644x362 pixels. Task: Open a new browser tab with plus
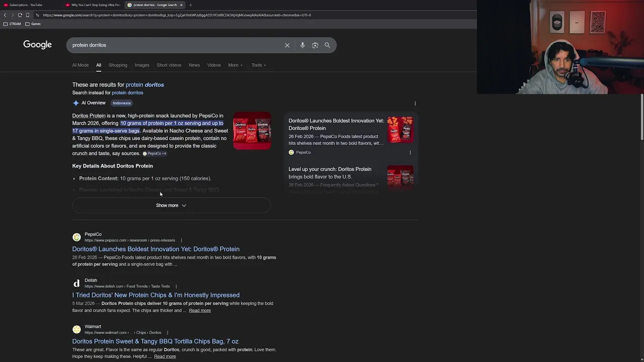(x=190, y=5)
